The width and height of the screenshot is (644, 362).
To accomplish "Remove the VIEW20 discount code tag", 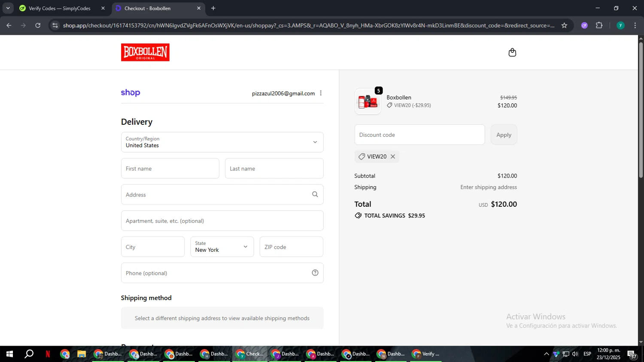I will coord(392,157).
